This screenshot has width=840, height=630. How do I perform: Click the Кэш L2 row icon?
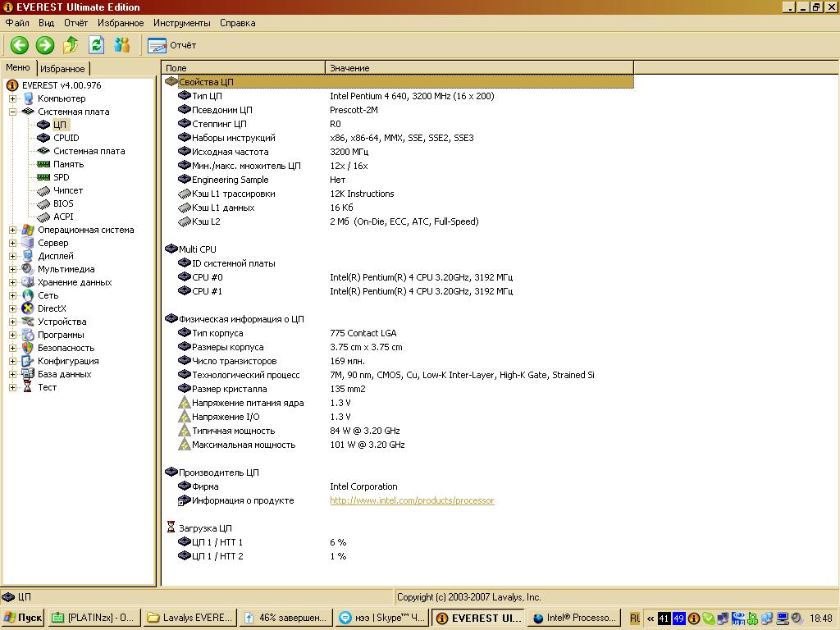tap(185, 221)
